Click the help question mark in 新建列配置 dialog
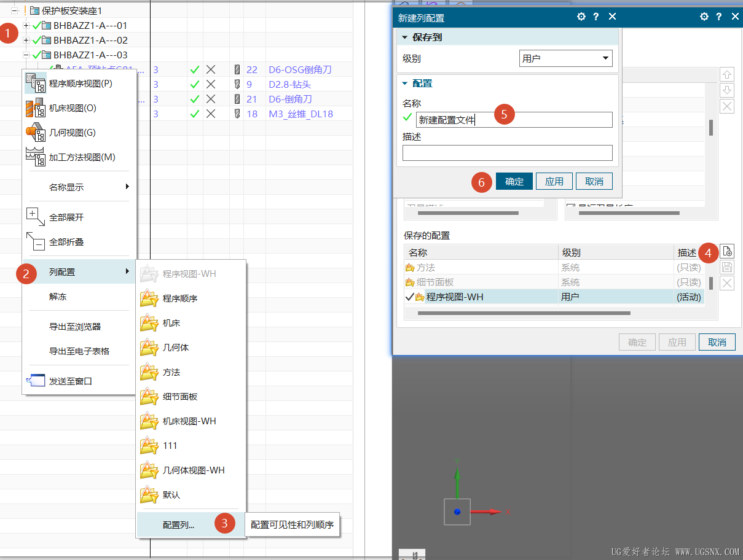This screenshot has width=743, height=560. pos(596,17)
